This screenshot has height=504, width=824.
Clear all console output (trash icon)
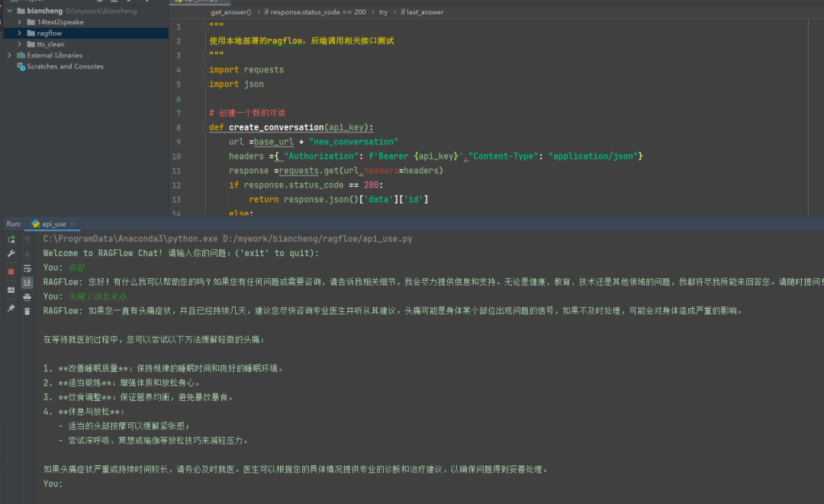coord(27,311)
